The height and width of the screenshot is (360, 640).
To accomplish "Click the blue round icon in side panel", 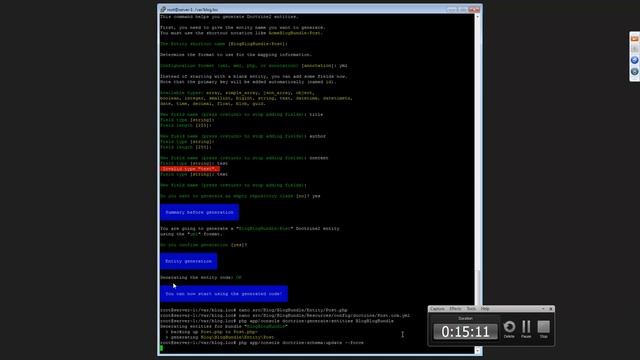I will click(x=635, y=60).
